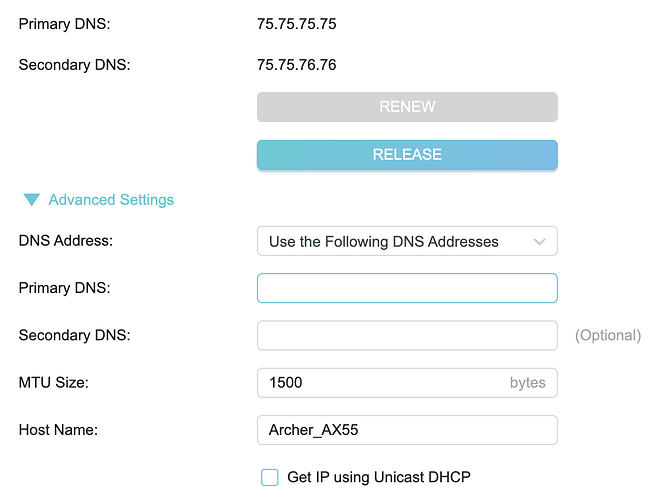
Task: Focus the empty Primary DNS input field
Action: click(x=406, y=288)
